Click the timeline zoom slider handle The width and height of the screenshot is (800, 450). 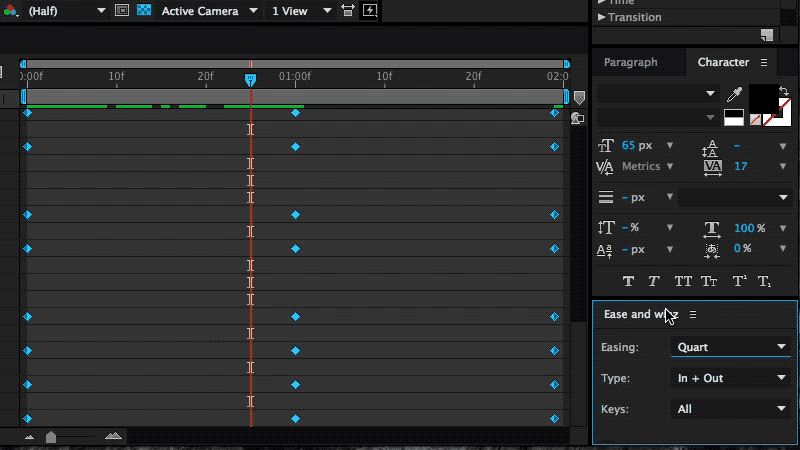pyautogui.click(x=51, y=437)
